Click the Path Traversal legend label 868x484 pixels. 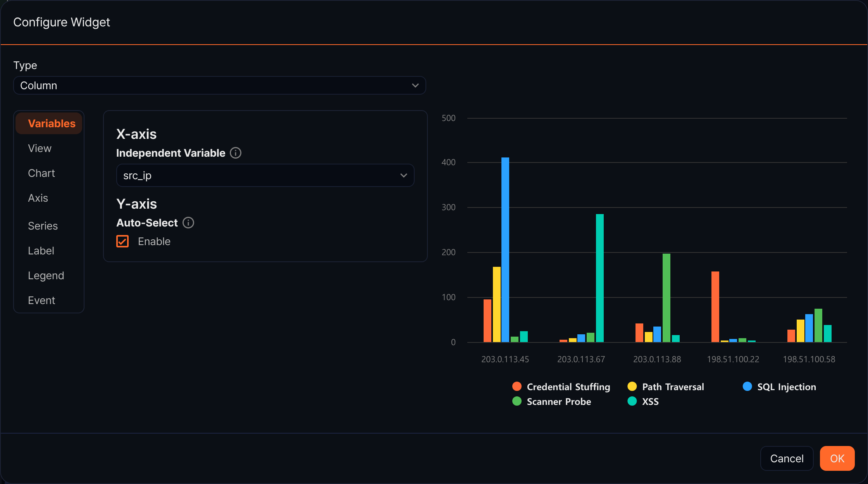[673, 387]
